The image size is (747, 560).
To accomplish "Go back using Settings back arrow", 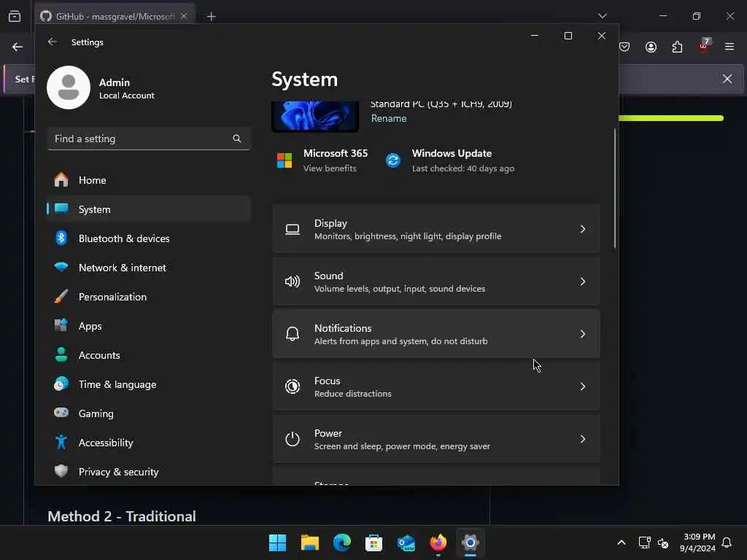I will pyautogui.click(x=53, y=42).
